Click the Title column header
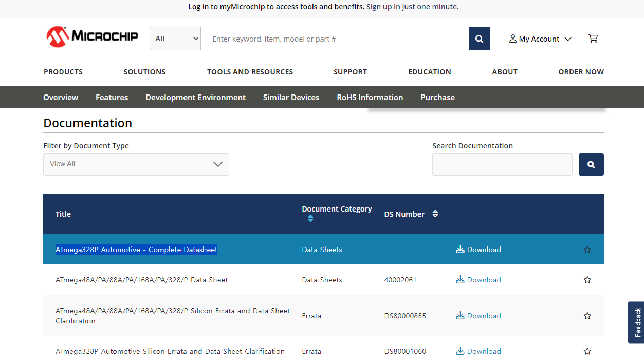This screenshot has height=362, width=644. 63,214
